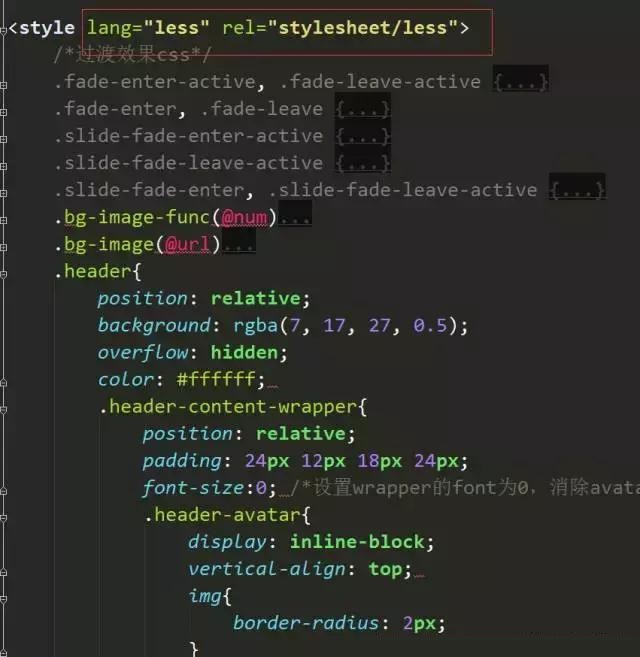
Task: Click the font-size property
Action: [193, 488]
